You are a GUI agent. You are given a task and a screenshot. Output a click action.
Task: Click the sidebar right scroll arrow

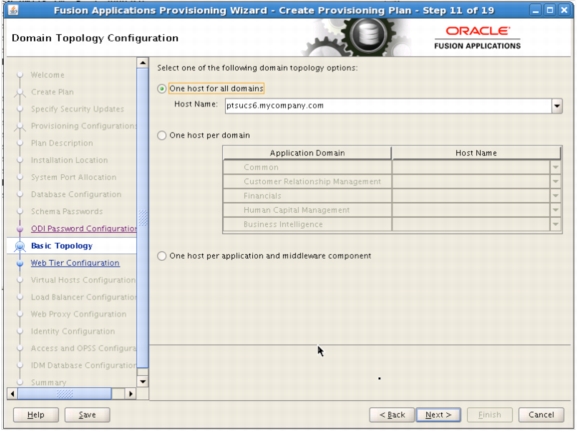click(x=130, y=394)
